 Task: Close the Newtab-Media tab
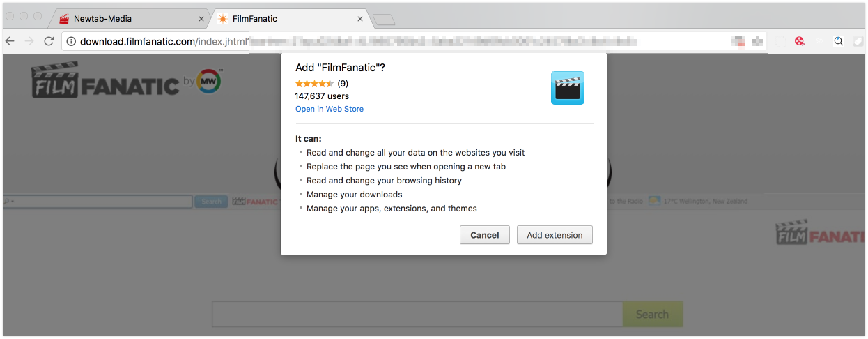point(202,19)
